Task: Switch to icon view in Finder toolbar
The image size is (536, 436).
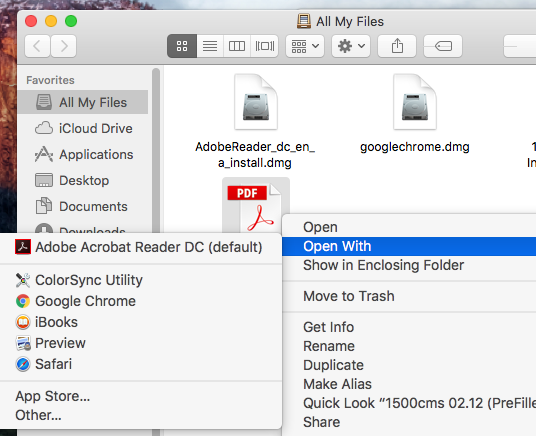Action: coord(182,46)
